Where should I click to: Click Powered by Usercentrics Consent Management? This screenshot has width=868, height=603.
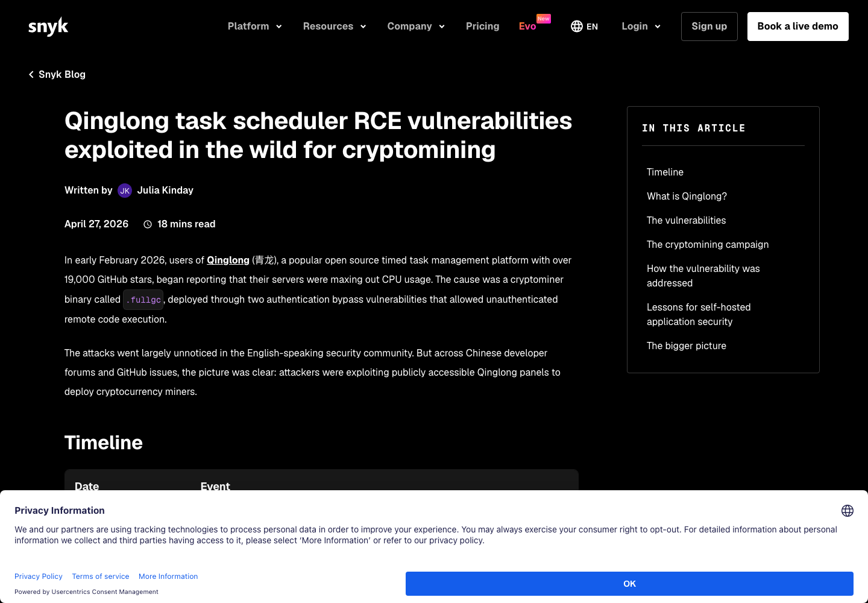86,592
